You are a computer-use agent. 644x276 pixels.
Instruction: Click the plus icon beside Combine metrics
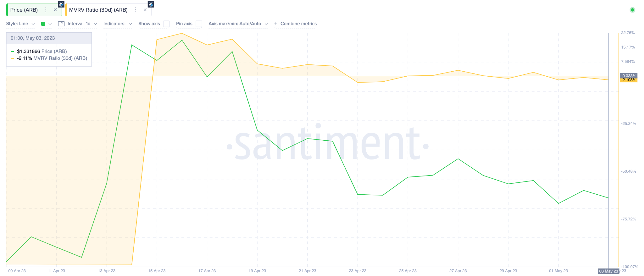[x=276, y=24]
